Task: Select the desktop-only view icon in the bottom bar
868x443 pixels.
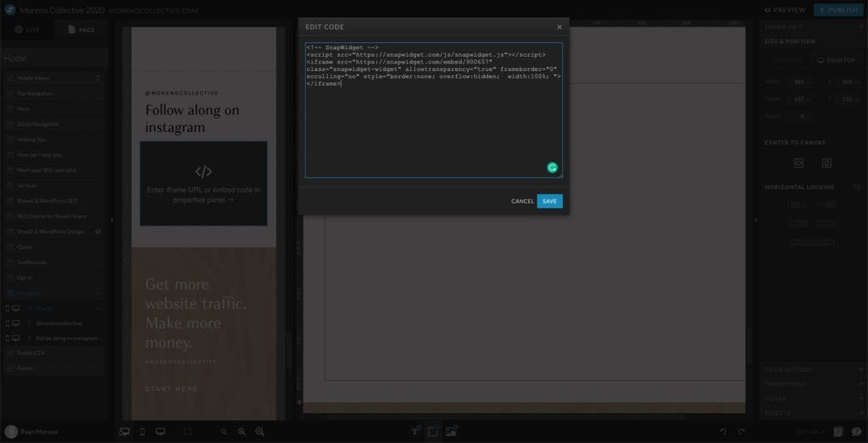Action: point(160,432)
